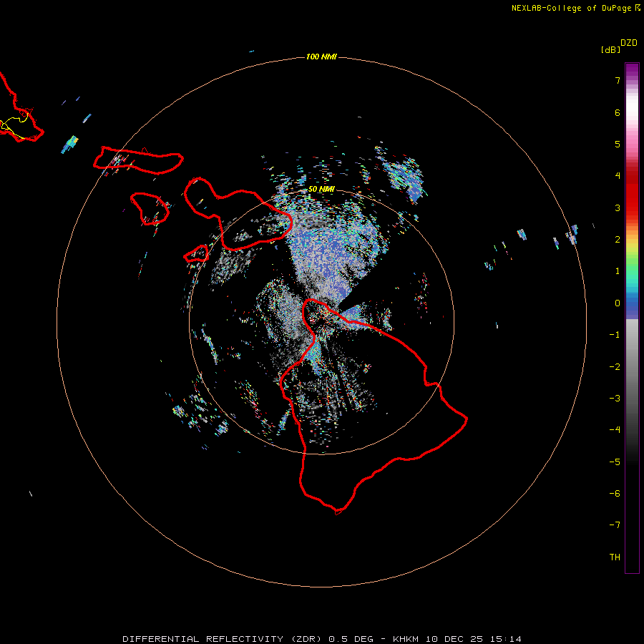Screen dimensions: 644x644
Task: Click the 1 value on color scale
Action: tap(618, 271)
